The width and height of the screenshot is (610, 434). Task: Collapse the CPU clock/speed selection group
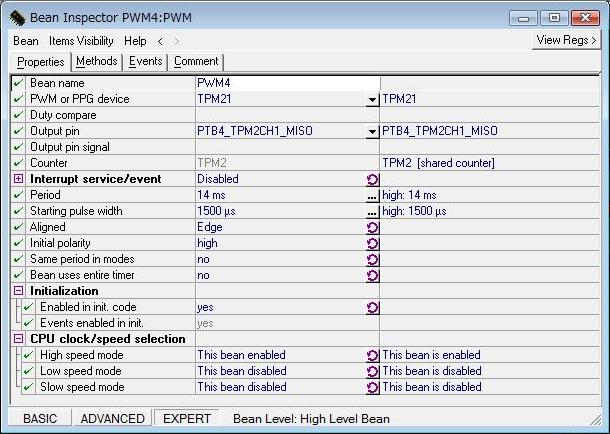(x=18, y=339)
